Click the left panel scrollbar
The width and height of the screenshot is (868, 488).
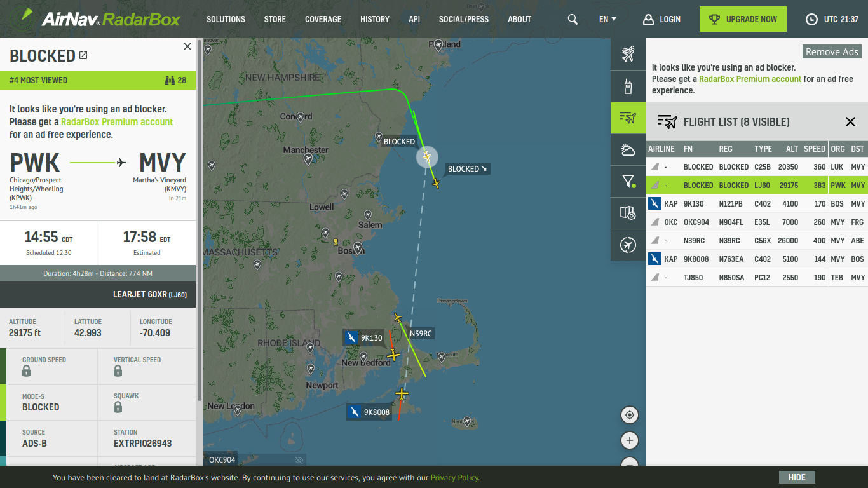click(200, 220)
